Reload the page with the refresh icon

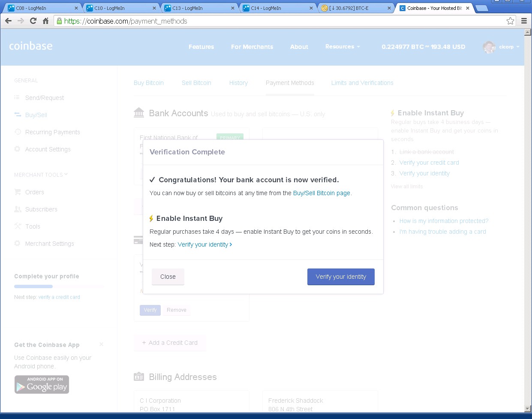click(x=33, y=21)
